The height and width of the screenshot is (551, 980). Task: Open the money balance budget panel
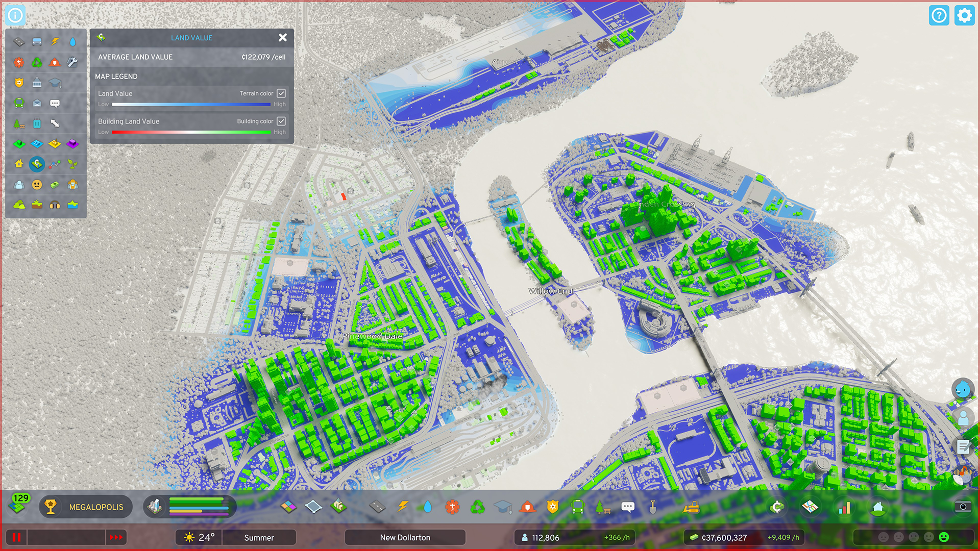(x=724, y=537)
